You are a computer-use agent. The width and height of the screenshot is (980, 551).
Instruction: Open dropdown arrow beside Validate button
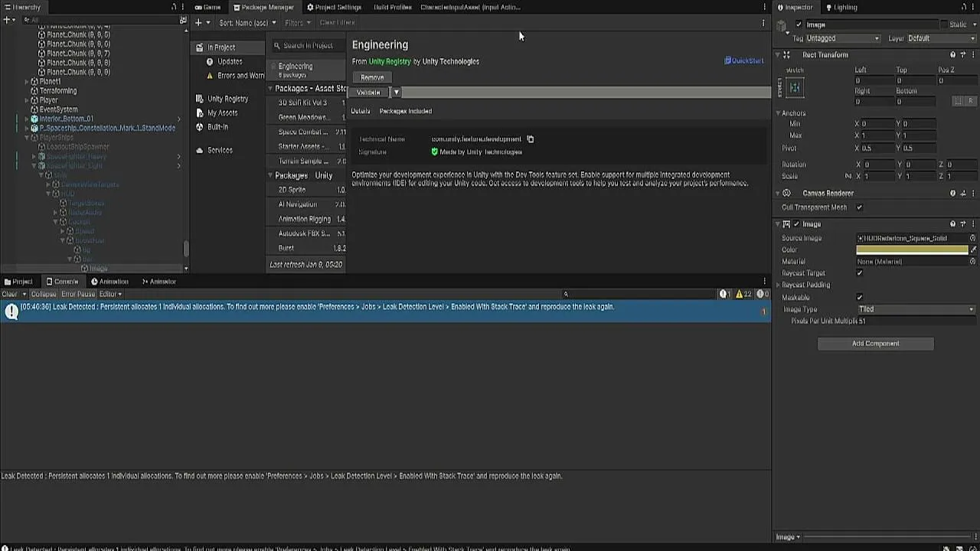pos(396,92)
